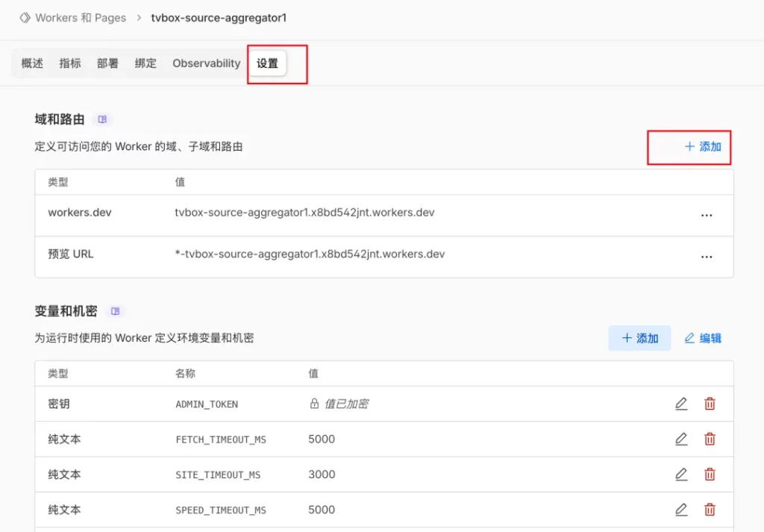Open more options for workers.dev row
The image size is (764, 532).
pyautogui.click(x=707, y=215)
